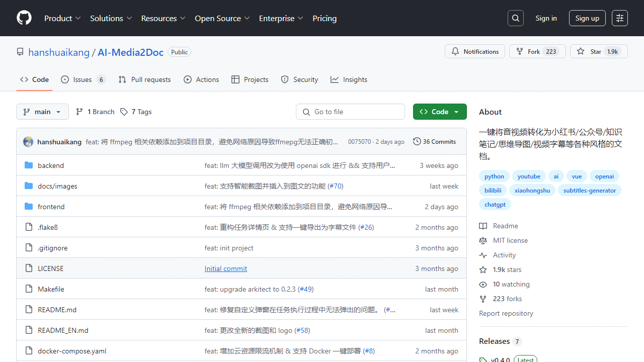The width and height of the screenshot is (644, 362).
Task: Switch to the Projects tab
Action: pyautogui.click(x=250, y=79)
